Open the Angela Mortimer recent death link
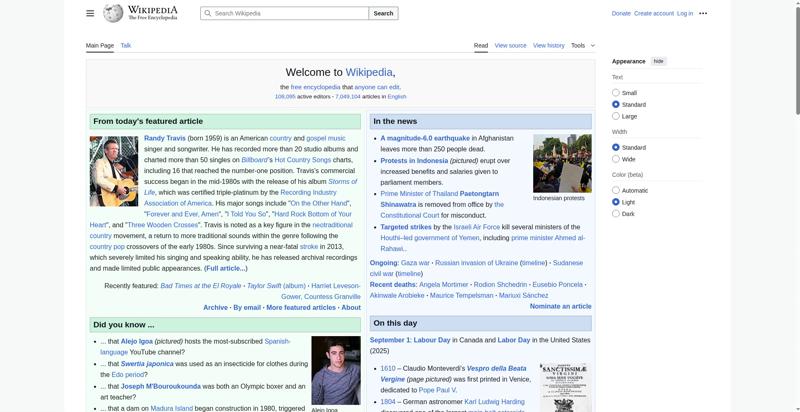 pyautogui.click(x=443, y=285)
